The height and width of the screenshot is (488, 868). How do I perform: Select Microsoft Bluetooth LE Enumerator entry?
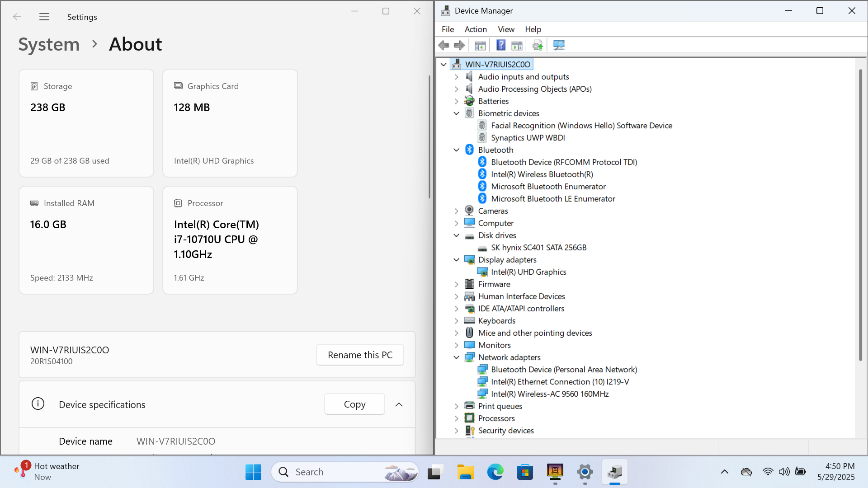tap(553, 199)
